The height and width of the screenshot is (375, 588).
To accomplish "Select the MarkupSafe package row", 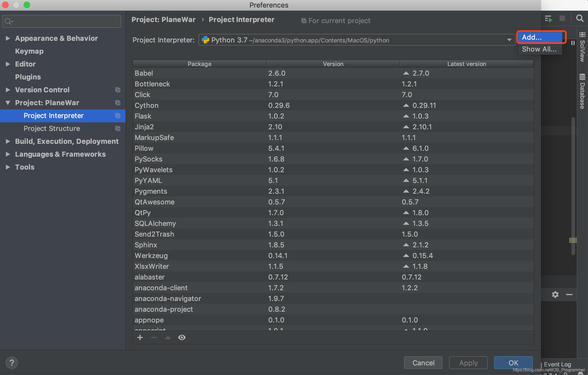I will point(333,138).
